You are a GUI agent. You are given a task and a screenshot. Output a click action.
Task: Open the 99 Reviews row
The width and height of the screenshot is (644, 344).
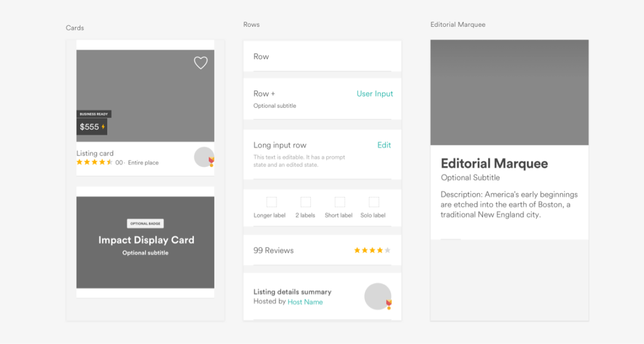[x=322, y=250]
